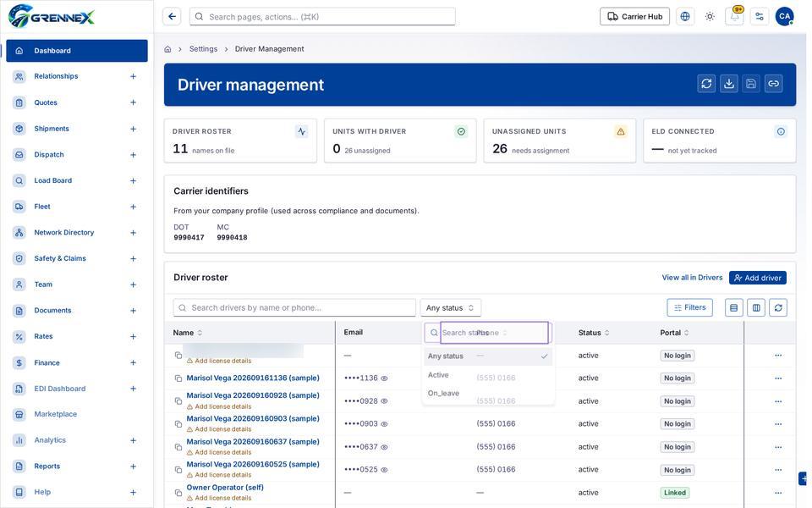The height and width of the screenshot is (508, 812).
Task: Expand the Fleet sidebar section
Action: point(133,207)
